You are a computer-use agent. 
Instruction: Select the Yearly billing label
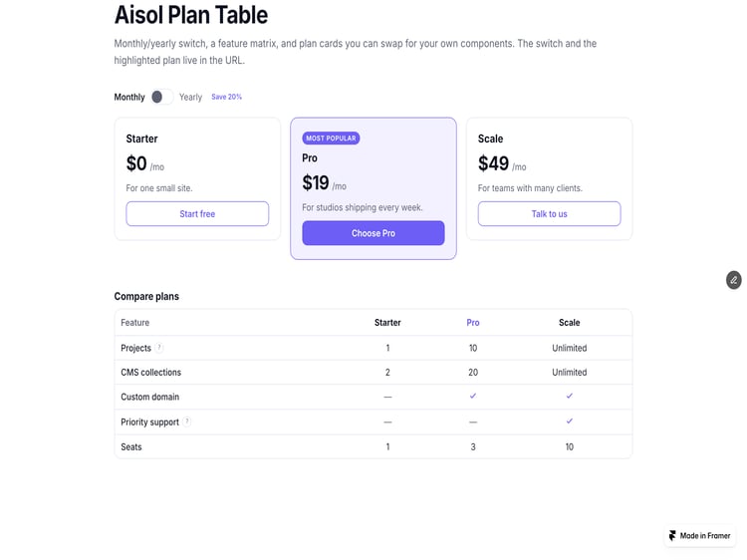190,97
